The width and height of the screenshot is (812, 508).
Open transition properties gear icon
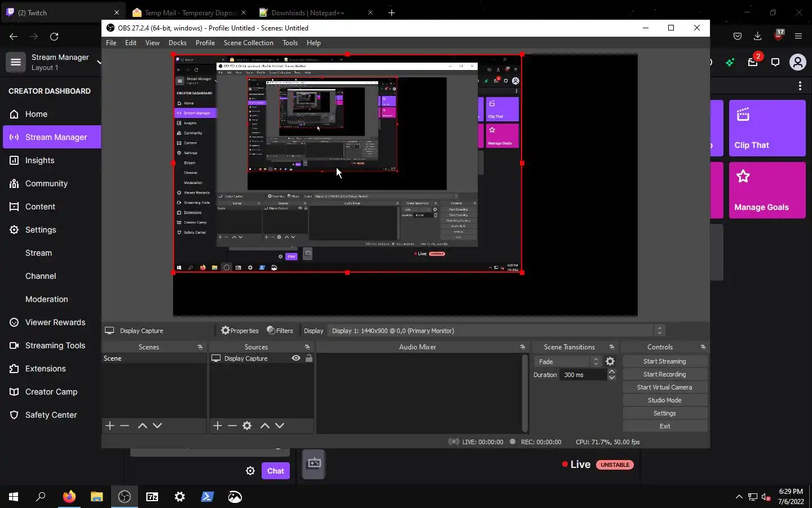610,362
